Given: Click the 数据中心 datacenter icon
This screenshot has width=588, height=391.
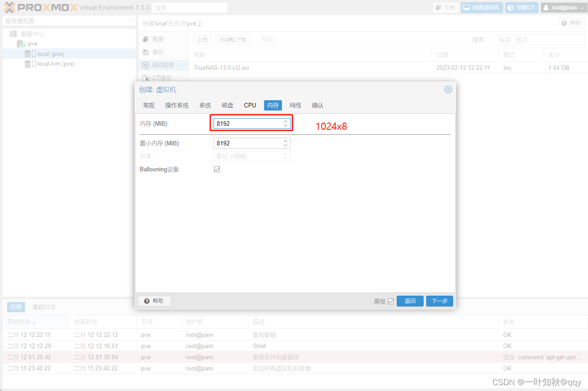Looking at the screenshot, I should pyautogui.click(x=13, y=34).
